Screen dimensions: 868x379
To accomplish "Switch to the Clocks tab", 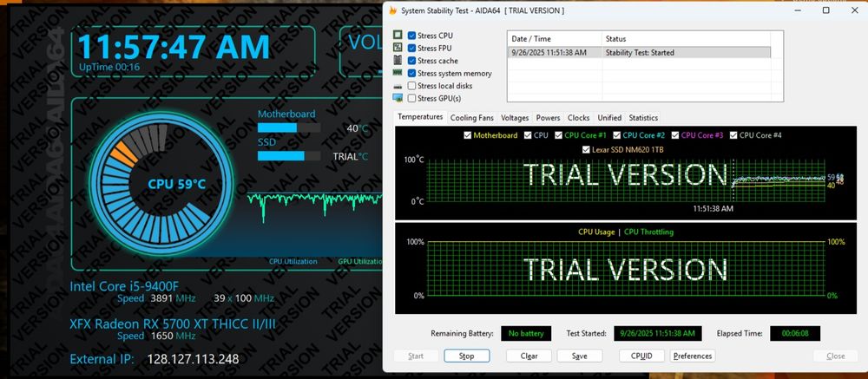I will click(578, 118).
